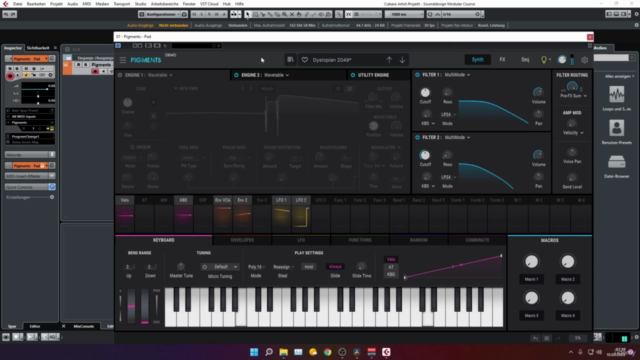The width and height of the screenshot is (640, 360).
Task: Click the lightbulb tips icon
Action: pyautogui.click(x=544, y=60)
